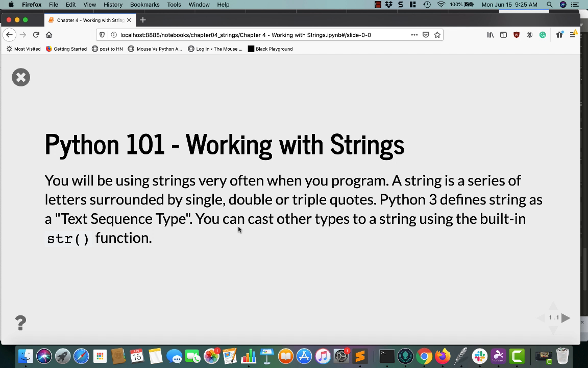This screenshot has height=368, width=588.
Task: Open the uBlock Origin extension popup
Action: coord(517,35)
